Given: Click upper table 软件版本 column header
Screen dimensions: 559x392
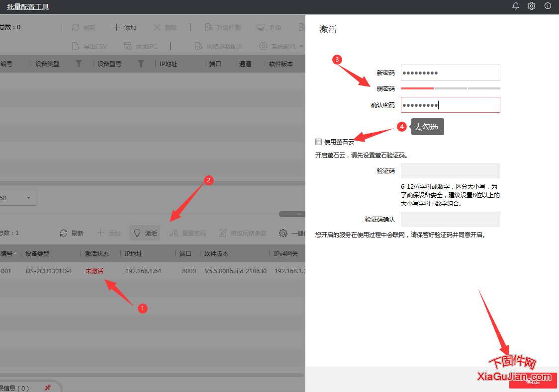Looking at the screenshot, I should [x=281, y=64].
